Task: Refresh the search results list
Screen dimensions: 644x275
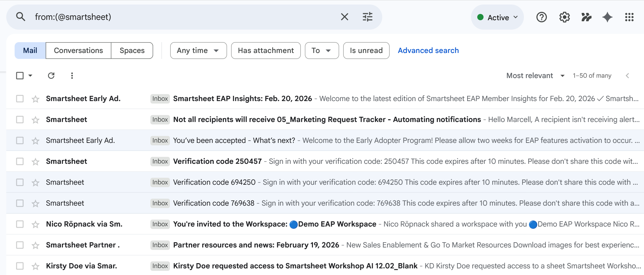Action: 51,76
